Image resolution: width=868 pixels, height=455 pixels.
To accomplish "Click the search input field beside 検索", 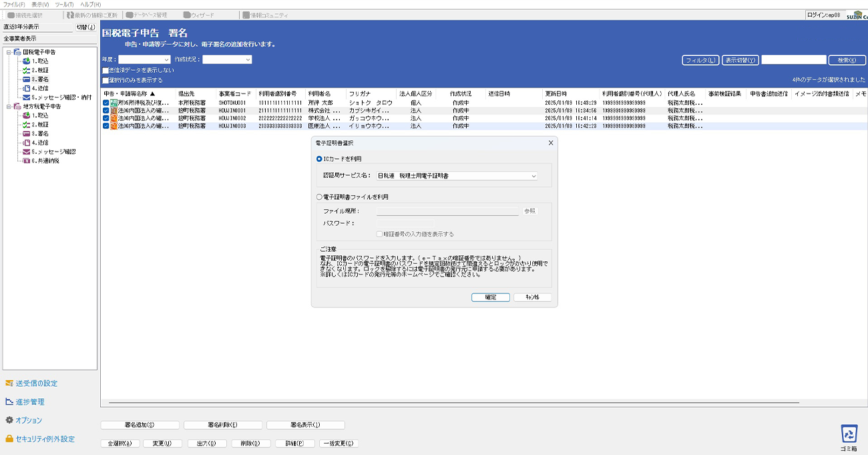I will (x=793, y=60).
